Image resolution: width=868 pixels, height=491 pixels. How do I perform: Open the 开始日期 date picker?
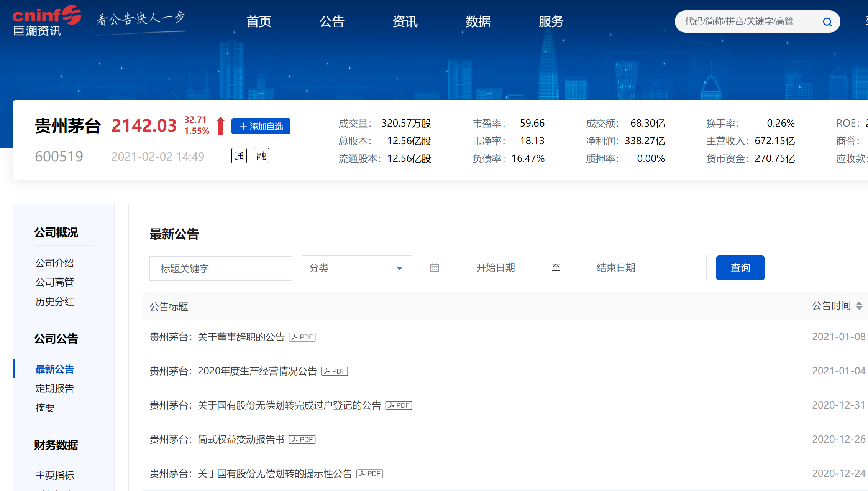pos(495,268)
